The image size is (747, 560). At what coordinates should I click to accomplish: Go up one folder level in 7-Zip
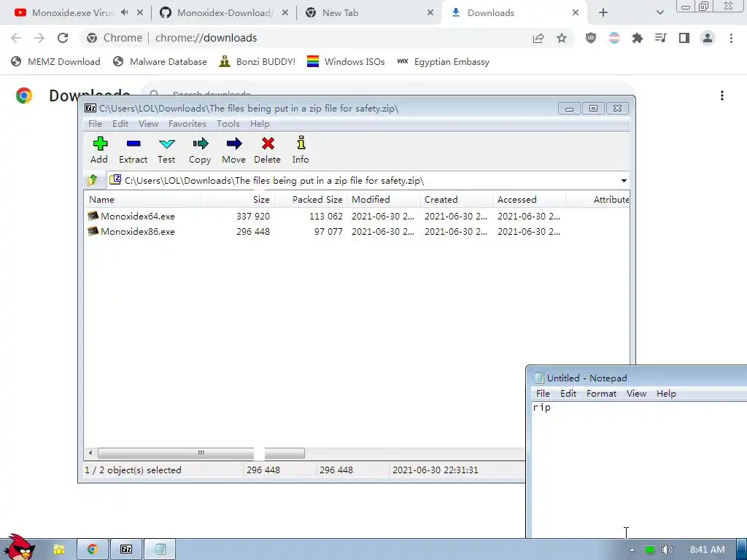93,180
